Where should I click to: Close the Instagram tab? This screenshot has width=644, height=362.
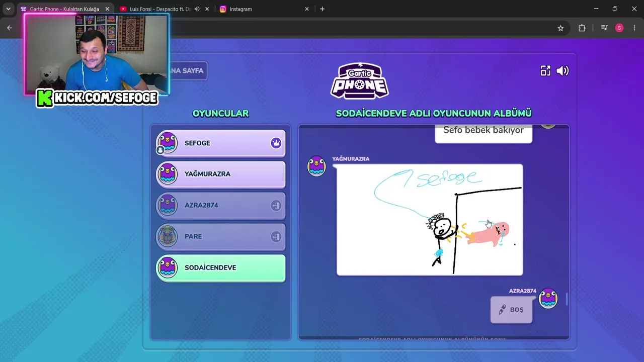point(307,9)
